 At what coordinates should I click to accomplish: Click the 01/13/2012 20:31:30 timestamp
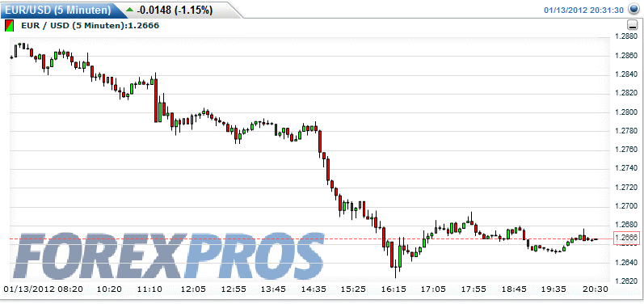point(584,10)
